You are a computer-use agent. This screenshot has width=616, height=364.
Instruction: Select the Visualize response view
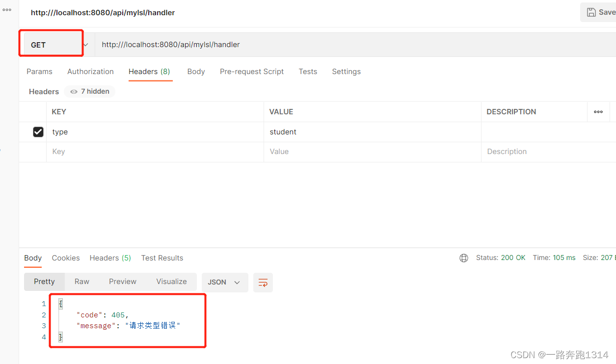171,282
